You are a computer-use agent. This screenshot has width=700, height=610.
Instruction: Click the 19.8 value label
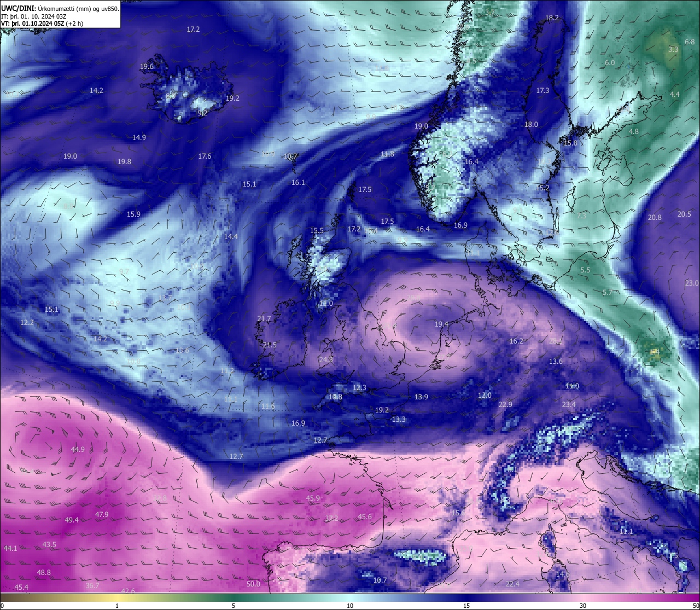coord(124,161)
